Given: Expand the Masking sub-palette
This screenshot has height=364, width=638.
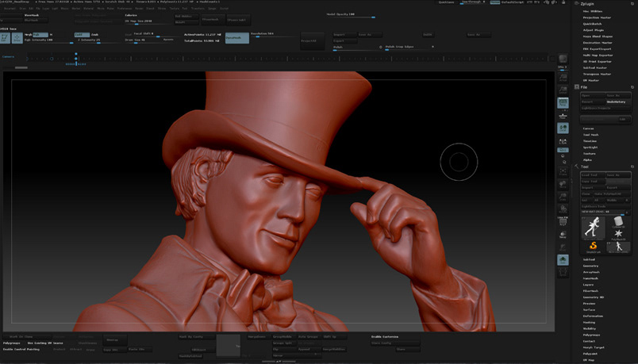Looking at the screenshot, I should click(589, 323).
